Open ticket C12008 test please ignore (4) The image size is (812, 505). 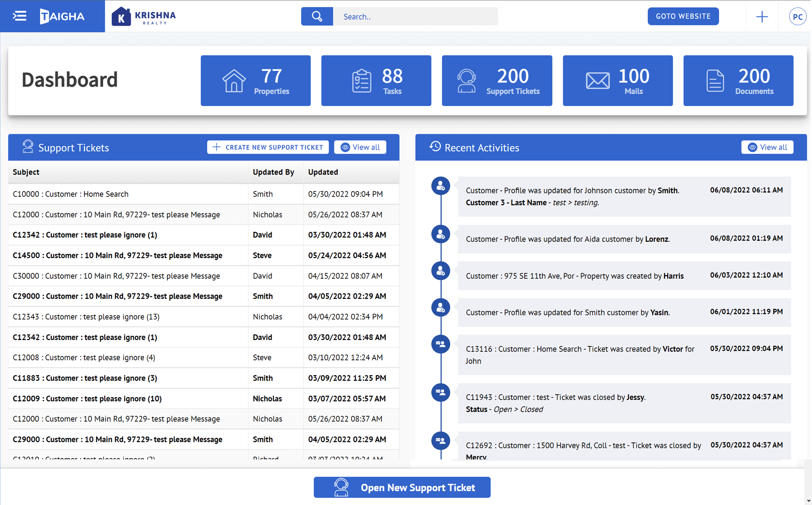click(x=84, y=358)
